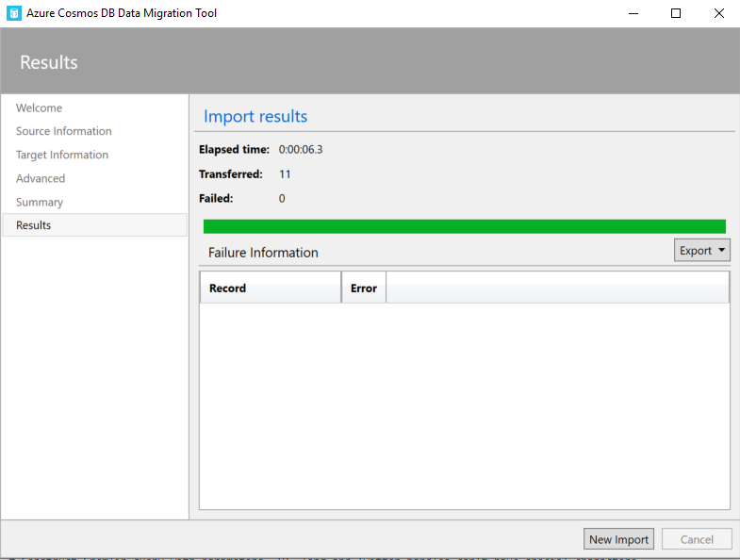Minimize the migration tool window
Screen dimensions: 740x560
pyautogui.click(x=633, y=13)
